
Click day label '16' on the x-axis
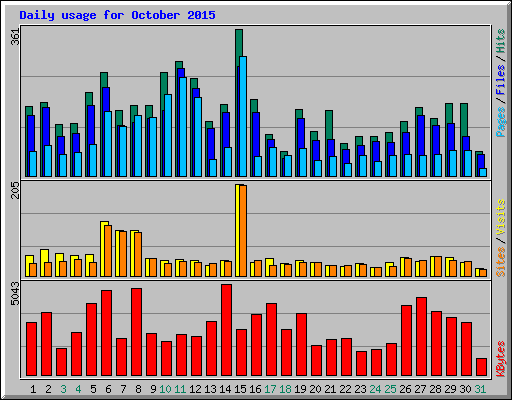coord(255,389)
